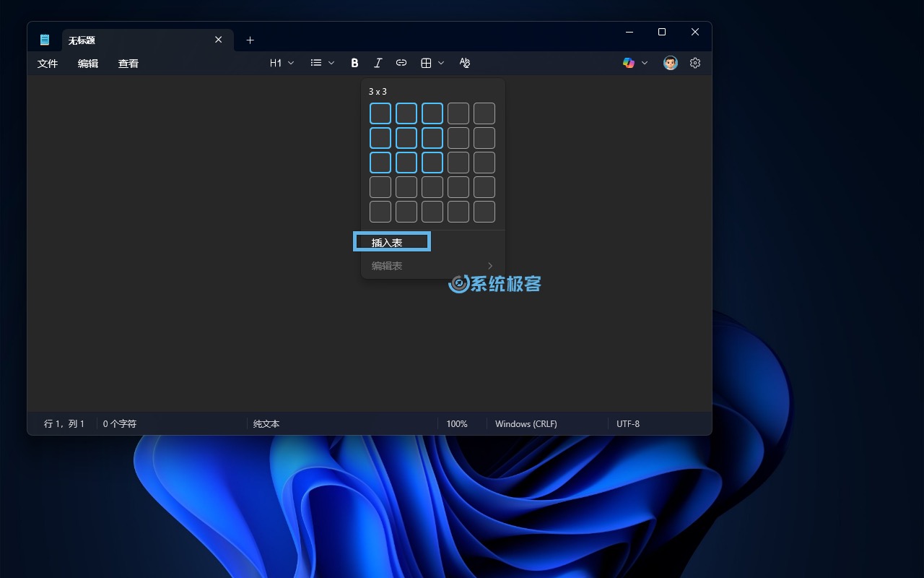Toggle italic text formatting
This screenshot has height=578, width=924.
[378, 63]
